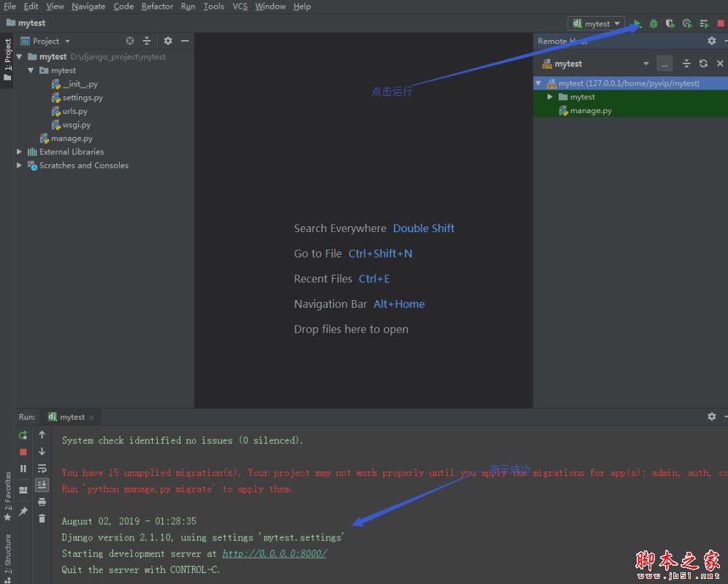Click mytest breadcrumb in navigation bar
This screenshot has height=584, width=728.
click(x=26, y=23)
